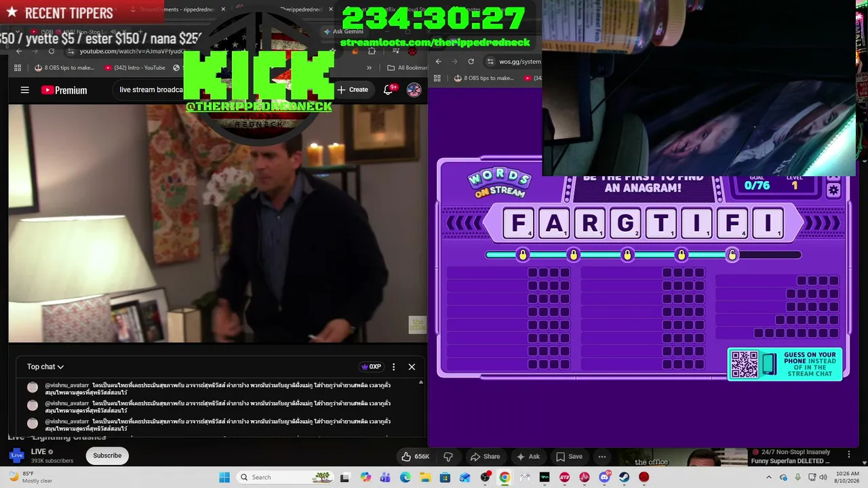Click the WOS QR code

click(744, 364)
